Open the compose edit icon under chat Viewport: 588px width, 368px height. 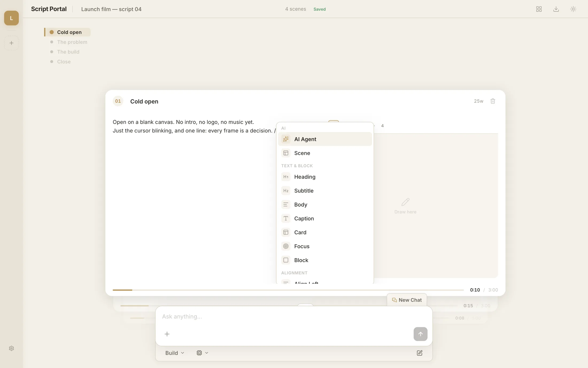tap(419, 353)
